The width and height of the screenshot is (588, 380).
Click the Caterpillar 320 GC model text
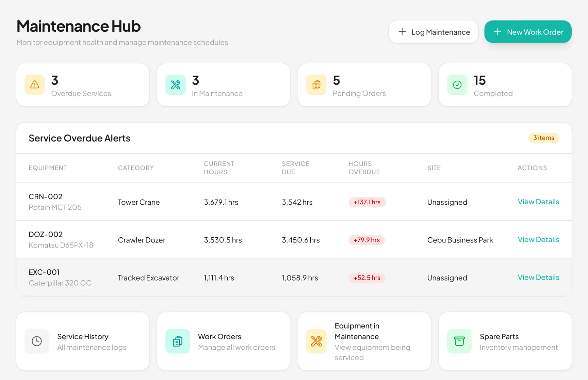click(x=60, y=283)
